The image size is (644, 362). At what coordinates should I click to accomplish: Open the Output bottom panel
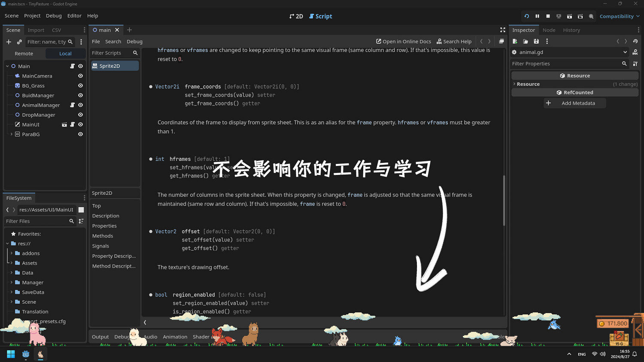pos(100,337)
